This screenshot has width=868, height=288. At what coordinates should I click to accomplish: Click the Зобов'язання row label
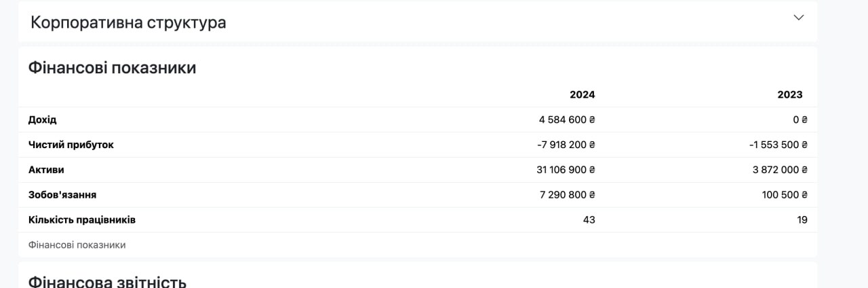coord(62,195)
